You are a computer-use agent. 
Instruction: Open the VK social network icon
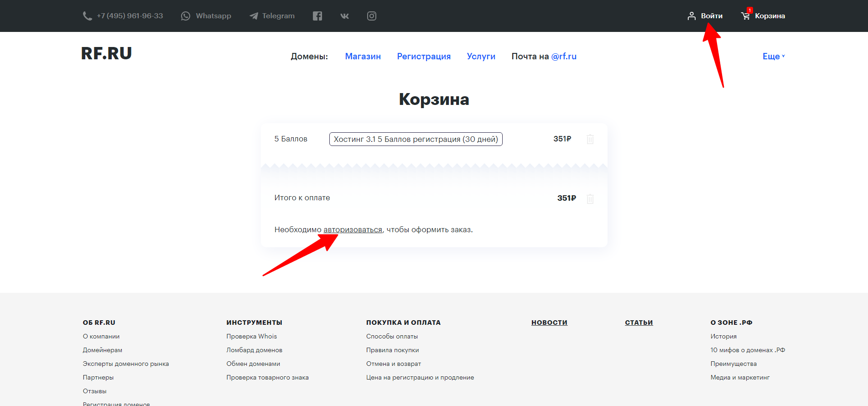[344, 16]
